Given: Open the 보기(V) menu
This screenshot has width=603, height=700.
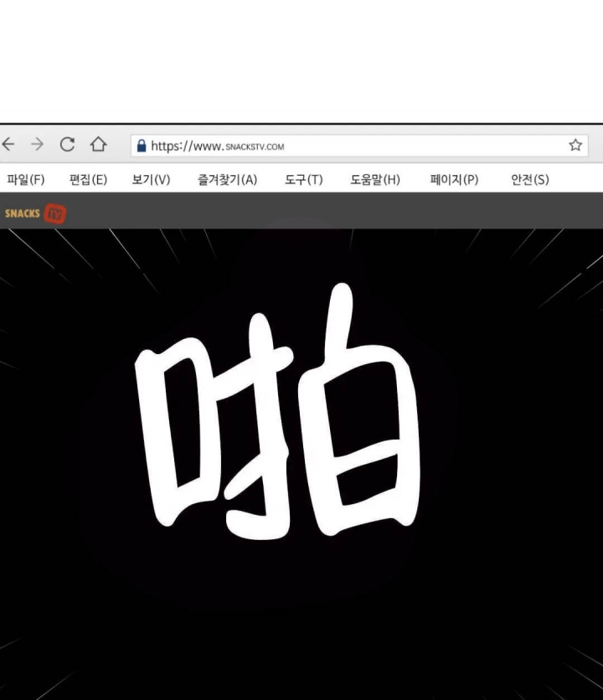Looking at the screenshot, I should 151,180.
